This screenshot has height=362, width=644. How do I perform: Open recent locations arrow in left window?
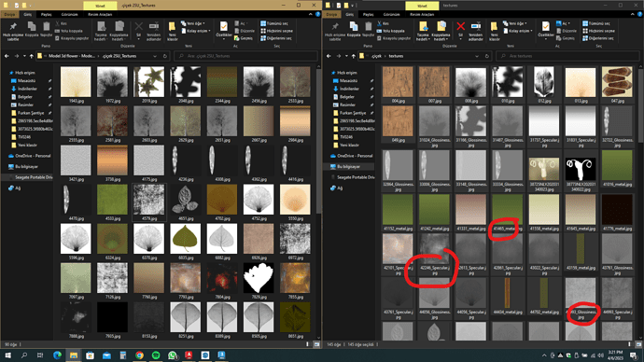tap(24, 56)
